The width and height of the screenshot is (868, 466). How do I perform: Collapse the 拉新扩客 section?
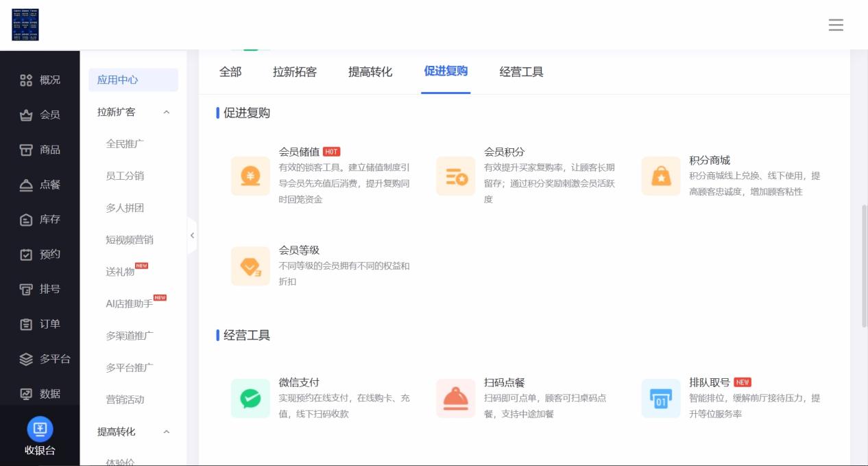(166, 113)
